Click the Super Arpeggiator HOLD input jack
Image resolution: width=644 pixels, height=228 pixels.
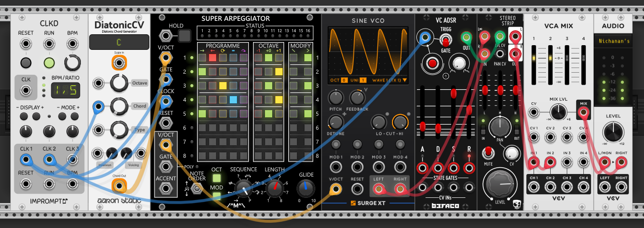pos(166,36)
